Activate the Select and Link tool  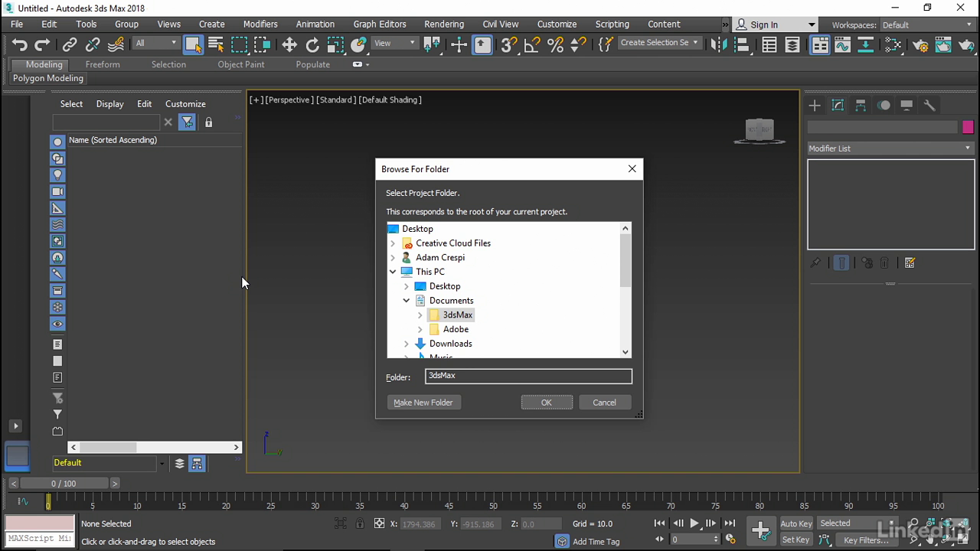click(70, 45)
